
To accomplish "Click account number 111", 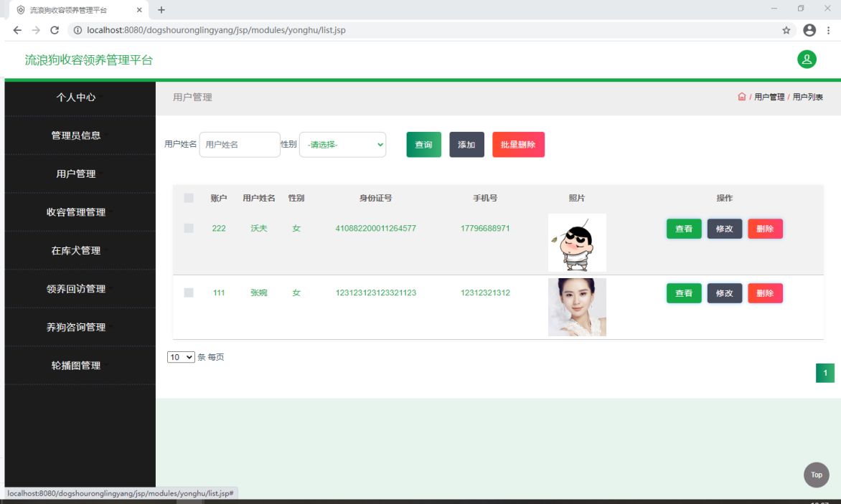I will [x=219, y=293].
